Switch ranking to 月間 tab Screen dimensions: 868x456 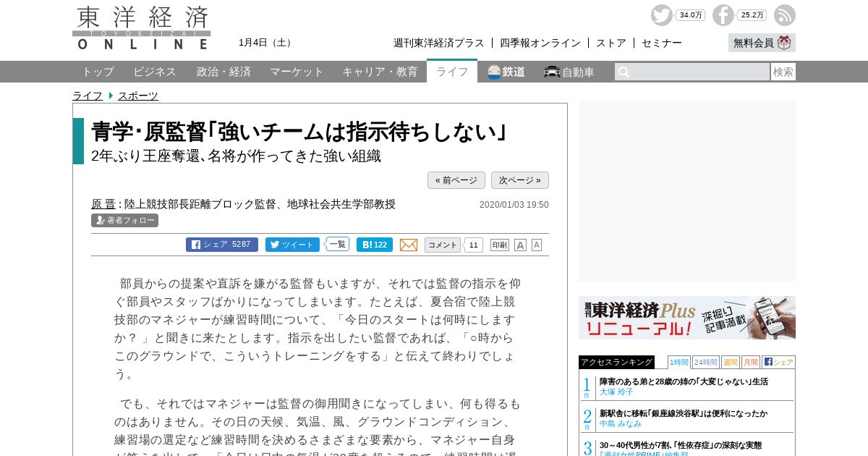[751, 362]
